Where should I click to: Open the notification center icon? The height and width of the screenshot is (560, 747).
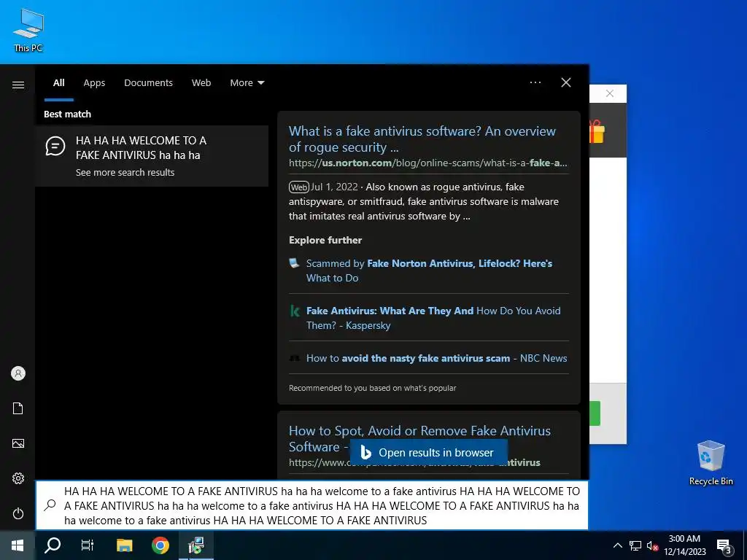[724, 546]
